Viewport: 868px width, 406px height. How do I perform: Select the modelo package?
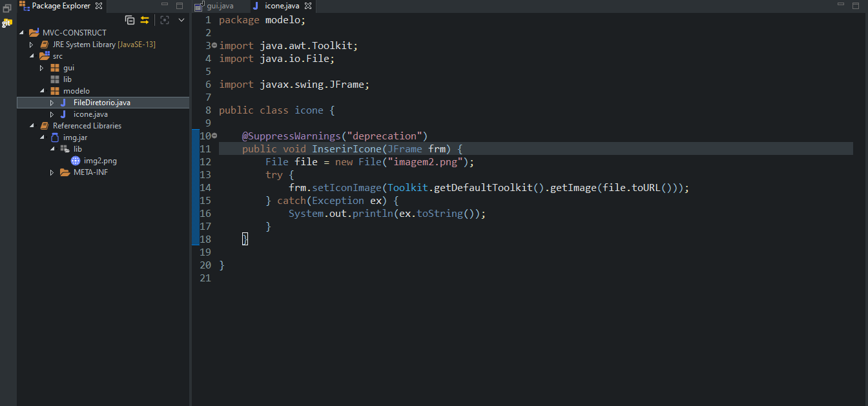(76, 91)
